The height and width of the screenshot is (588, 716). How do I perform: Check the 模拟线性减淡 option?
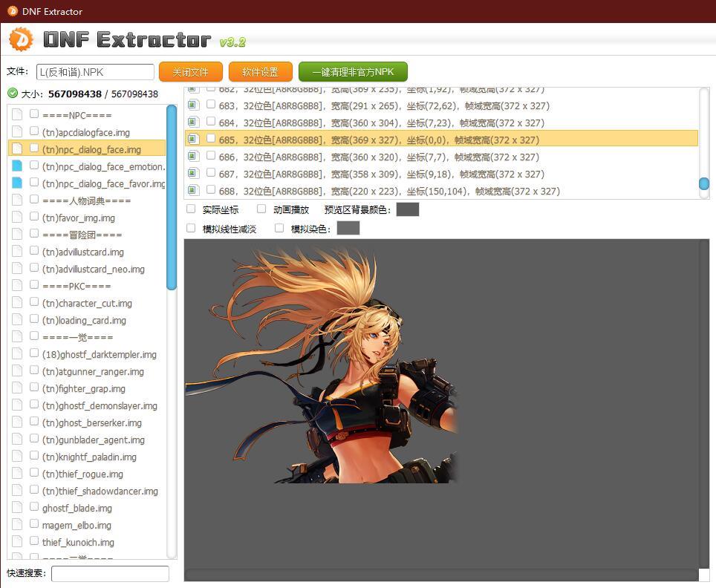pos(191,229)
